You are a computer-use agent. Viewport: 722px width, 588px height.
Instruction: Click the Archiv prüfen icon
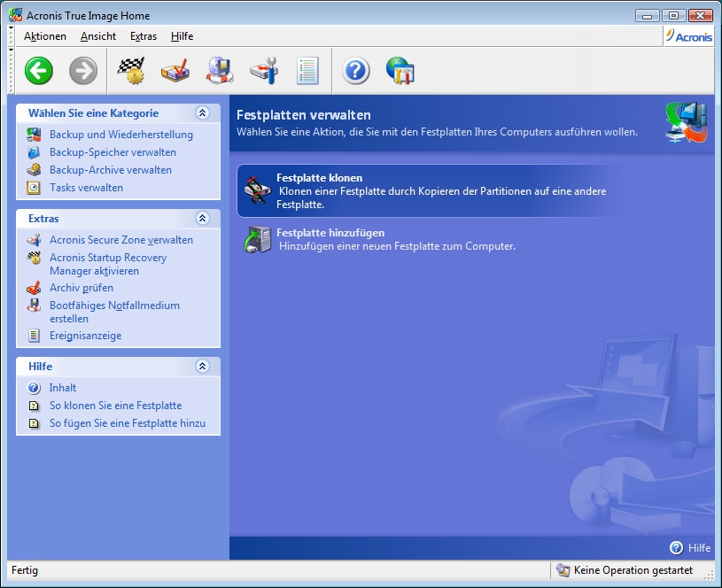pos(34,288)
